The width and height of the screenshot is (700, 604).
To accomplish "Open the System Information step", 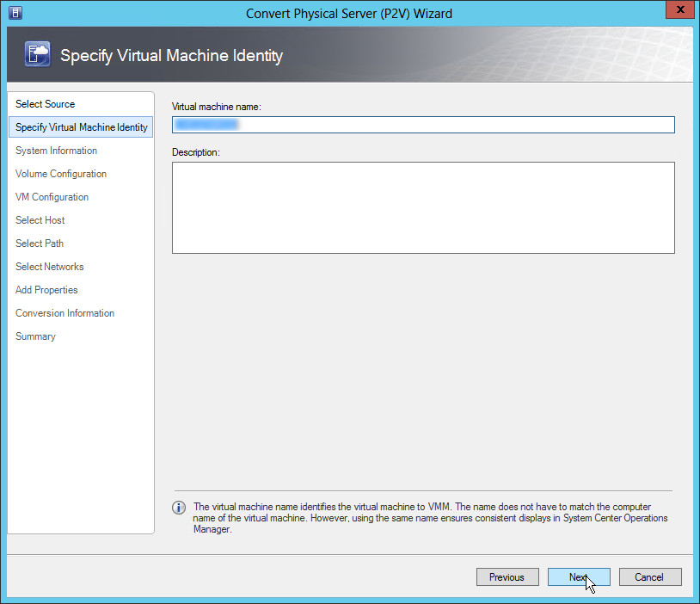I will [x=56, y=151].
